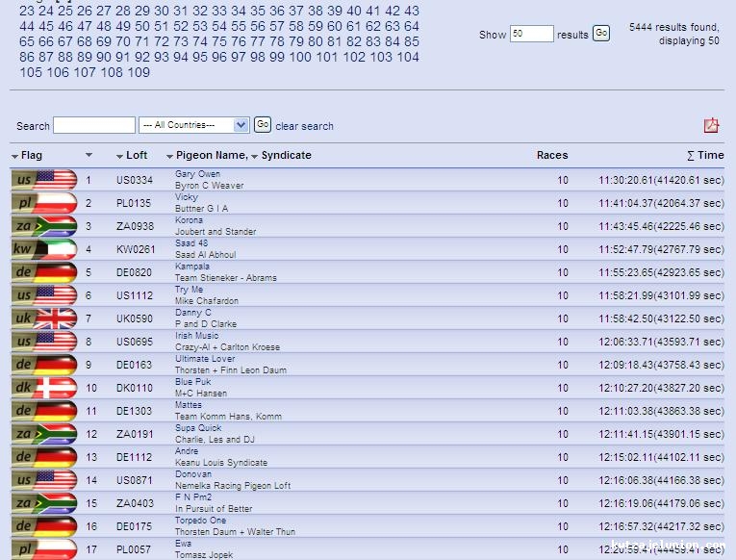Image resolution: width=736 pixels, height=560 pixels.
Task: Focus the Search text field
Action: coord(94,125)
